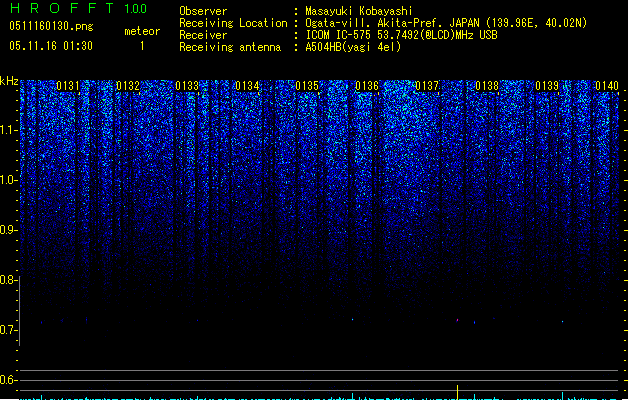The image size is (629, 400).
Task: Click the Observer name Masayuki Kobayashi
Action: (359, 11)
